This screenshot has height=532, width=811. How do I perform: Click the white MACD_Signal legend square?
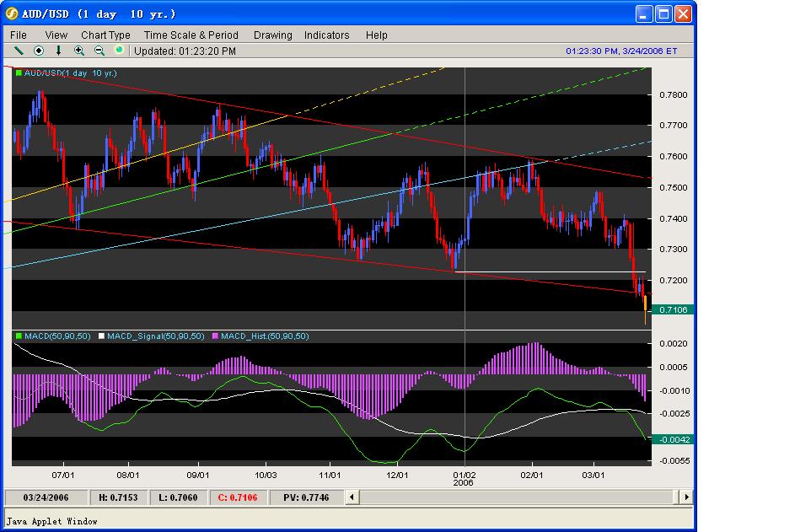point(100,336)
